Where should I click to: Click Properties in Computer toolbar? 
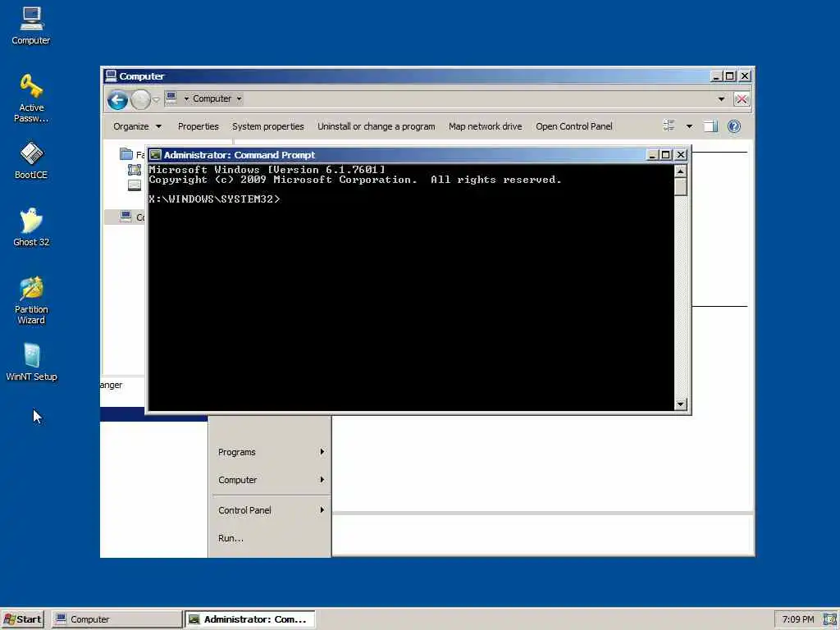199,126
